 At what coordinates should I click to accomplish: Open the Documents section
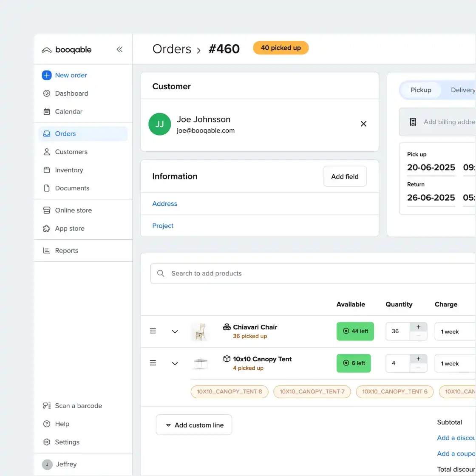pyautogui.click(x=72, y=188)
